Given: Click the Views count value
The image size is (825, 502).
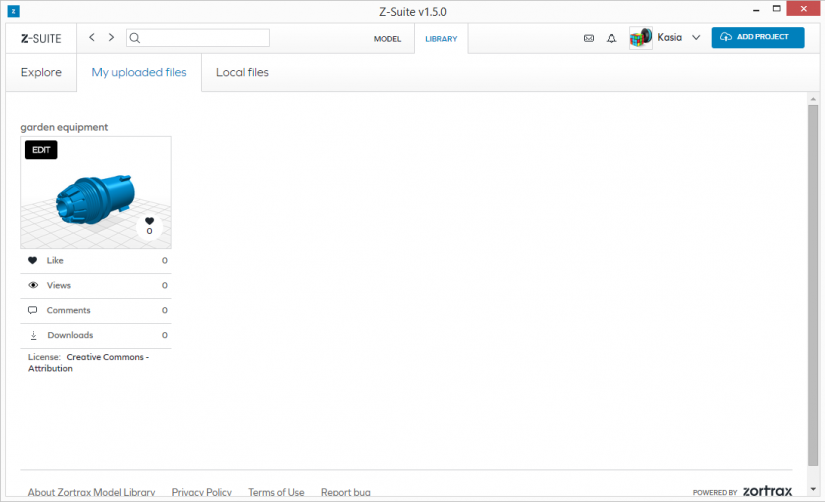Looking at the screenshot, I should (165, 285).
